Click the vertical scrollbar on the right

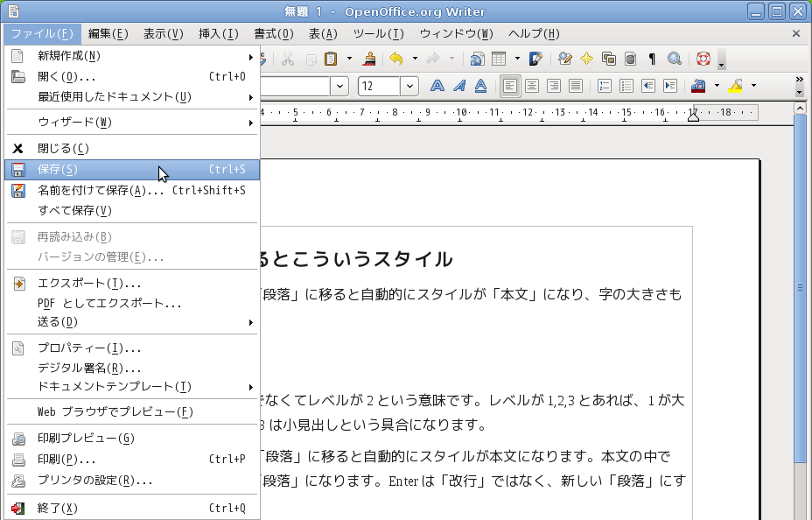point(799,287)
